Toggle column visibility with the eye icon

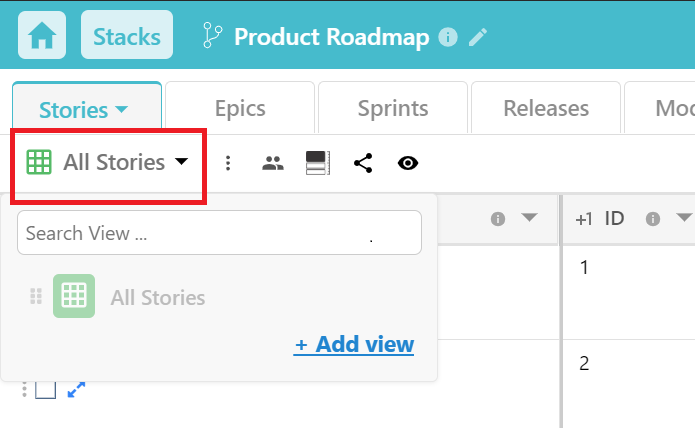click(408, 163)
